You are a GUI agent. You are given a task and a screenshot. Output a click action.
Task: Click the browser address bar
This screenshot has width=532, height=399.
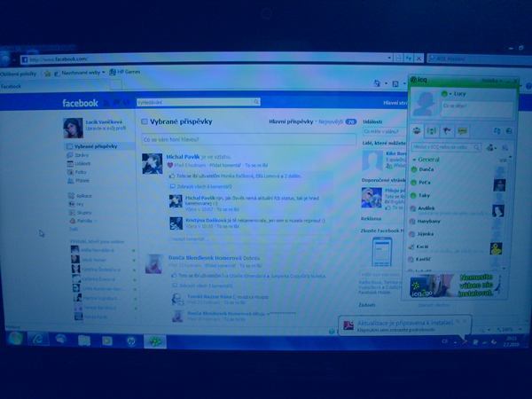tap(204, 59)
